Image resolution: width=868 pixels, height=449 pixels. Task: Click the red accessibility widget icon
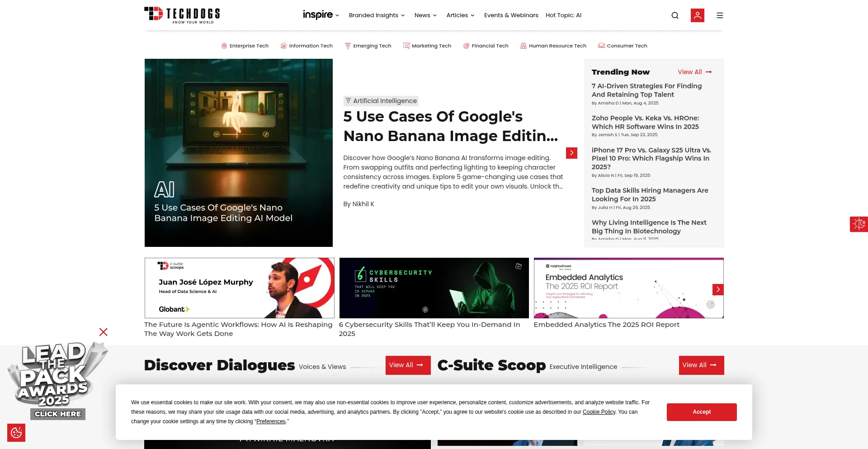pos(859,224)
